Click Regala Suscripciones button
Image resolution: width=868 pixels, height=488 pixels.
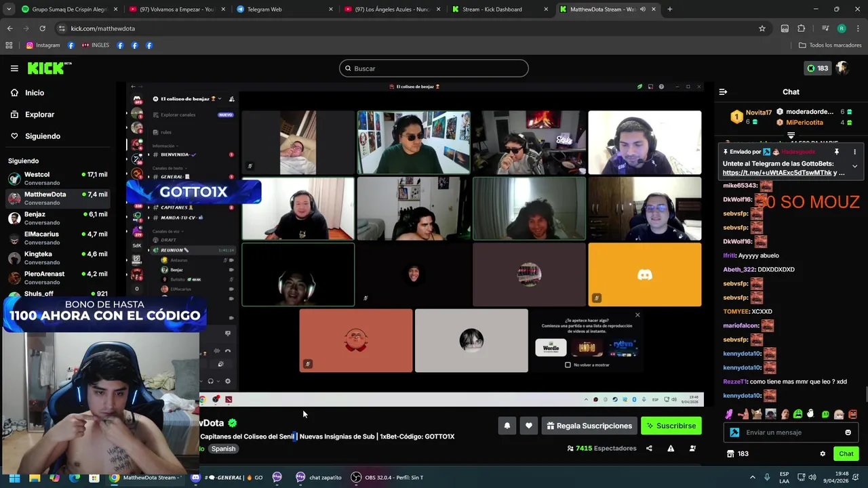(589, 426)
